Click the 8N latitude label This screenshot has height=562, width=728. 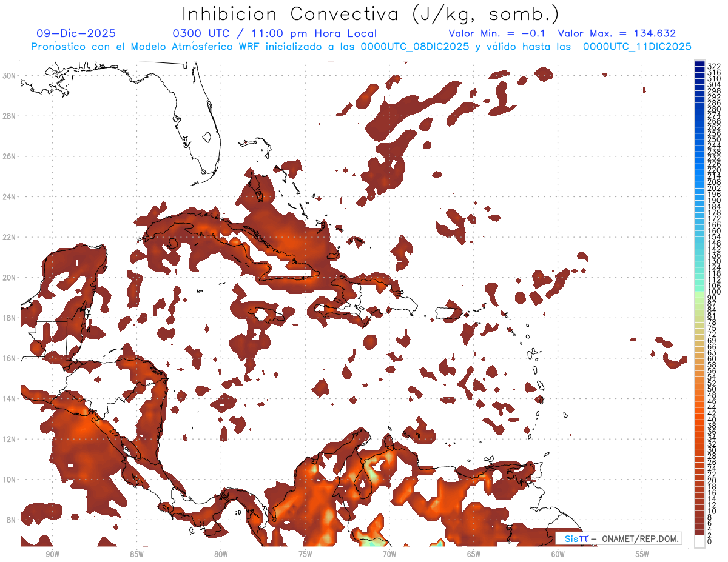(x=12, y=520)
